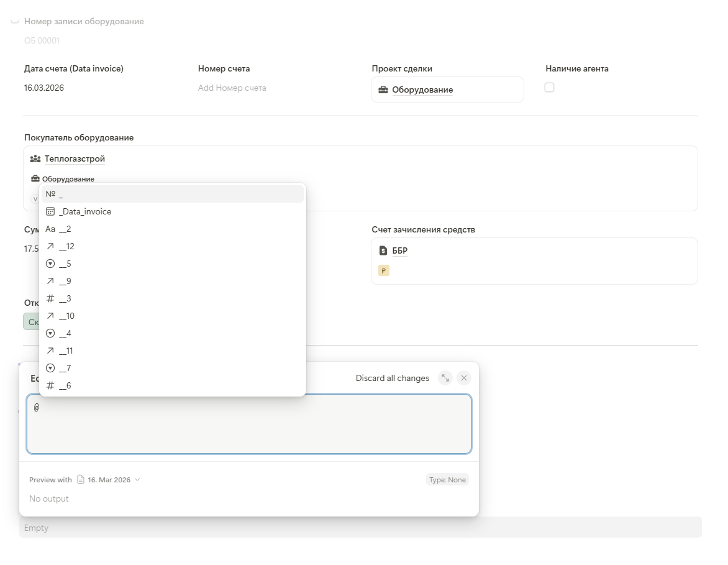Image resolution: width=728 pixels, height=565 pixels.
Task: Pick the __5 select property
Action: (173, 264)
